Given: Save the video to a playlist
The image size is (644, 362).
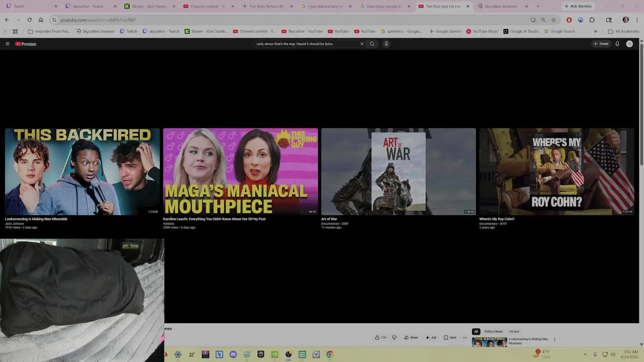Looking at the screenshot, I should 450,337.
